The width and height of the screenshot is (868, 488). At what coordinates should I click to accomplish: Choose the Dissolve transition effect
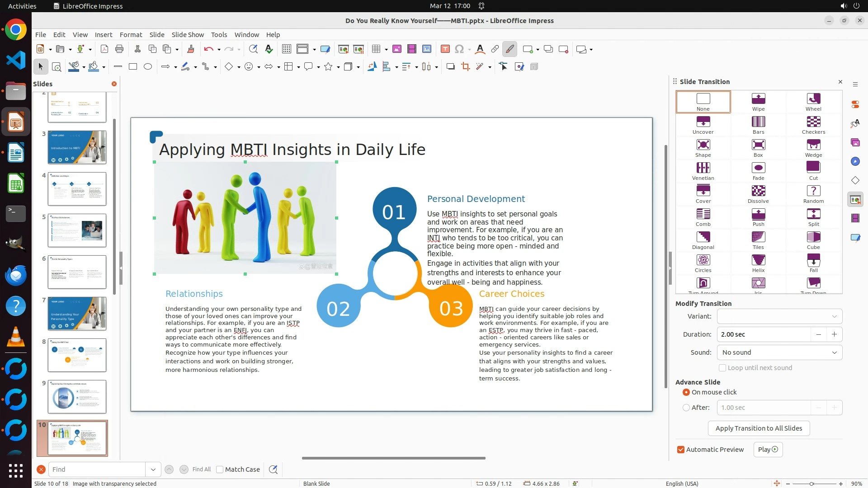click(x=758, y=194)
